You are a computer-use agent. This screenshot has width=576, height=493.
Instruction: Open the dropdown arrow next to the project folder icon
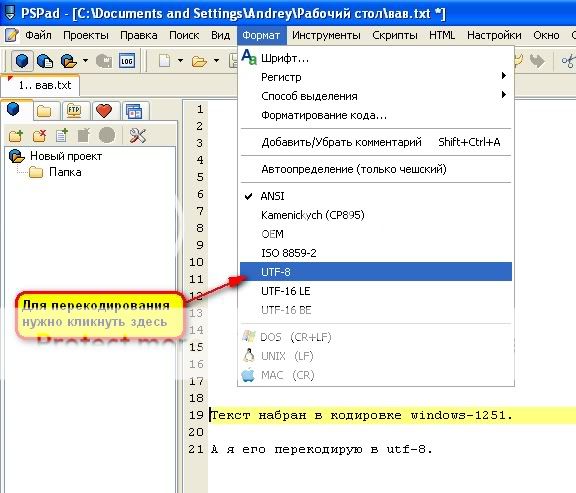coord(85,60)
